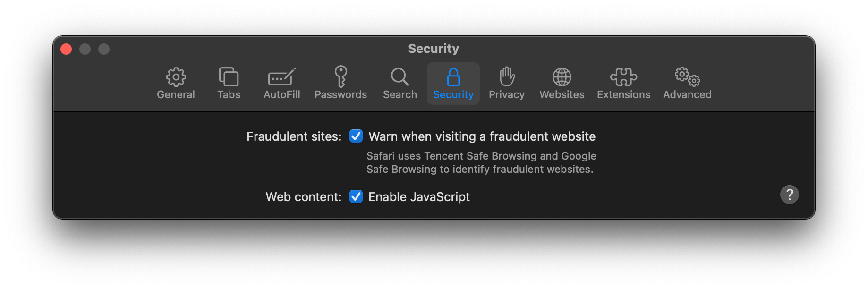The image size is (868, 289).
Task: Select the Search magnifier settings tab
Action: (400, 83)
